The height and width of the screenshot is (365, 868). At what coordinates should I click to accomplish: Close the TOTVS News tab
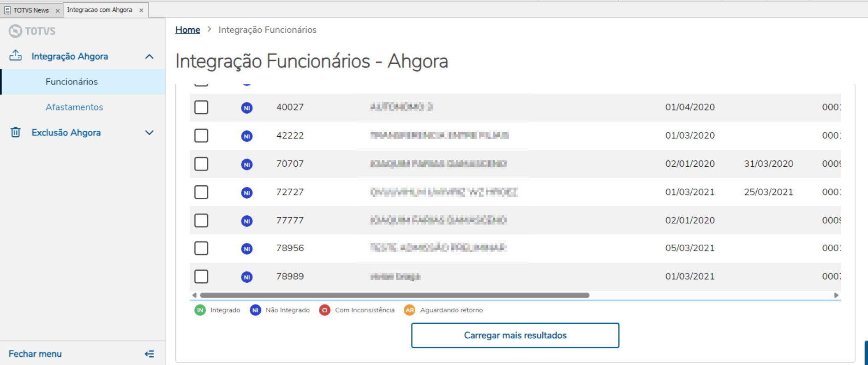[58, 11]
